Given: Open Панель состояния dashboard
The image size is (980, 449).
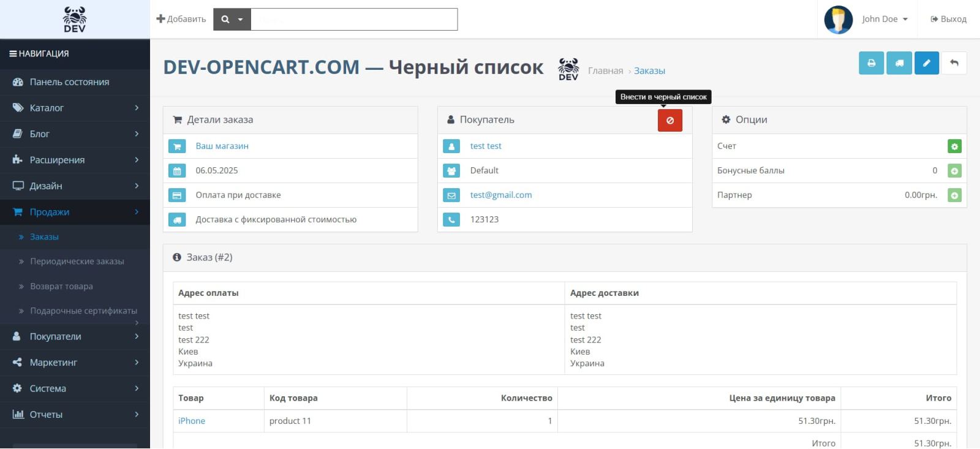Looking at the screenshot, I should [x=75, y=82].
